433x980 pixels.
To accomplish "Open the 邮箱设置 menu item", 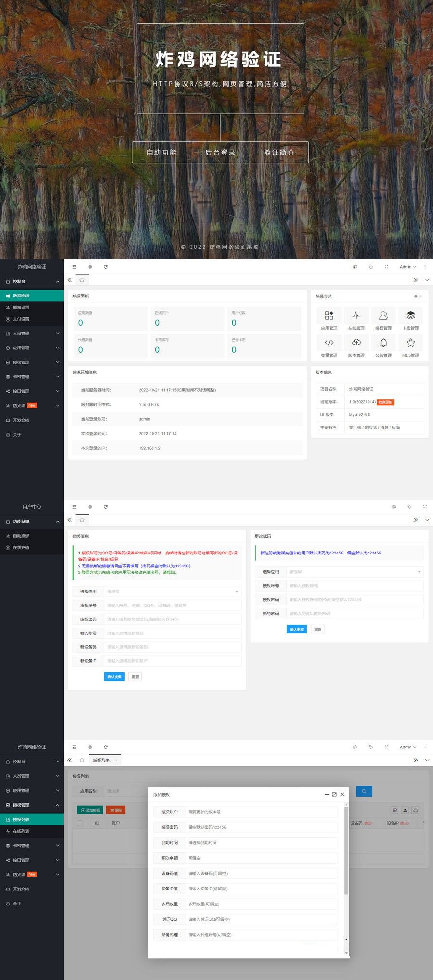I will (21, 307).
